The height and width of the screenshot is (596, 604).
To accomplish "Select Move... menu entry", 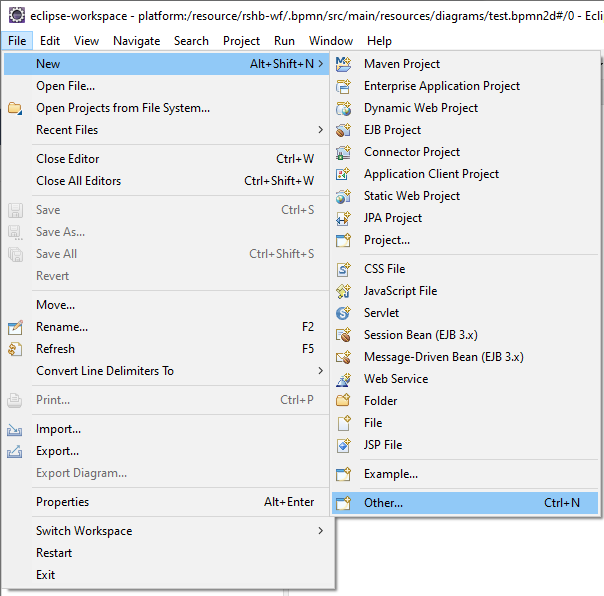I will coord(166,305).
